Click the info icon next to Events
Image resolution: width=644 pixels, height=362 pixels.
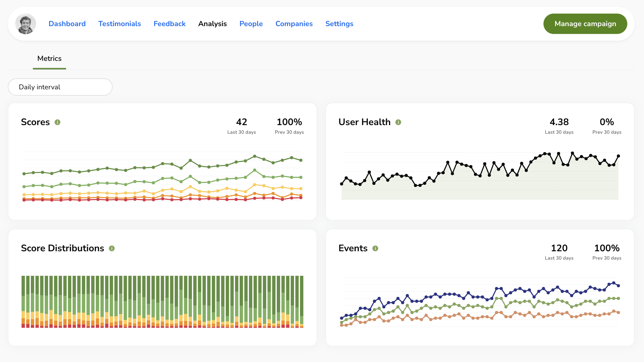tap(375, 248)
